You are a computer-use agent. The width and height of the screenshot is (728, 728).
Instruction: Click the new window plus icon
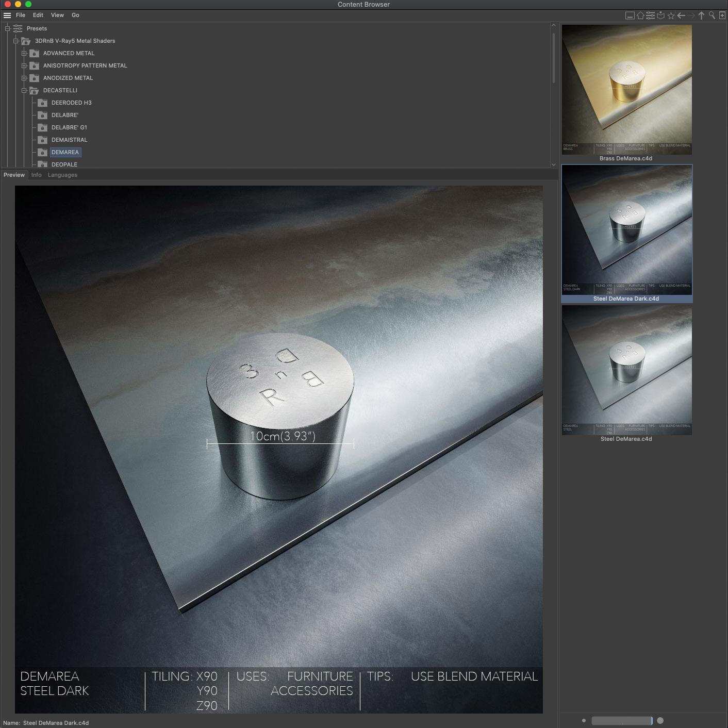(722, 15)
